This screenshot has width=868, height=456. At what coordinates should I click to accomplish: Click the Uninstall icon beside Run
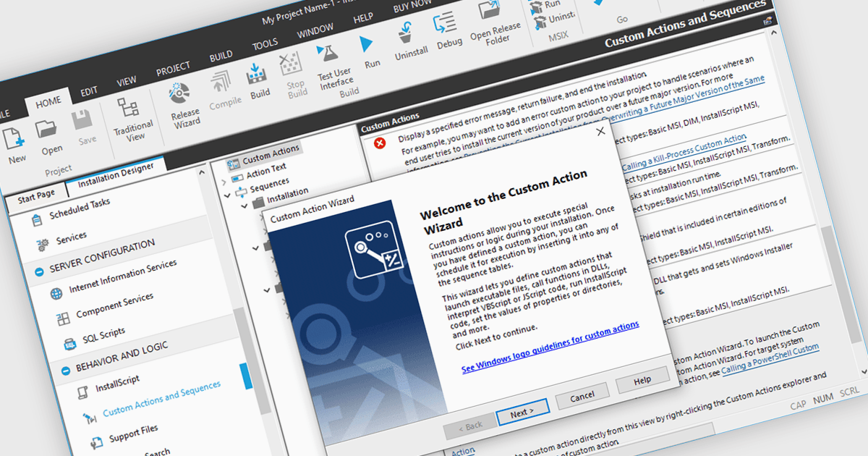[405, 33]
